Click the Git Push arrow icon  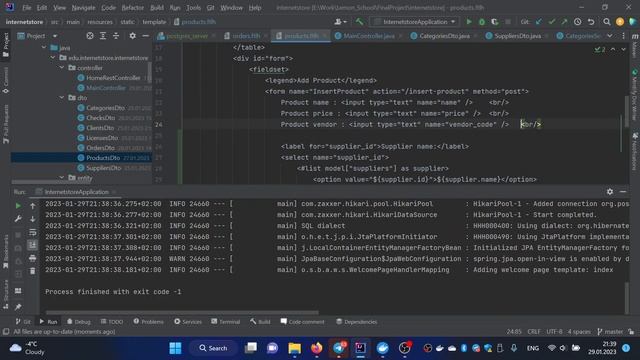pos(564,22)
